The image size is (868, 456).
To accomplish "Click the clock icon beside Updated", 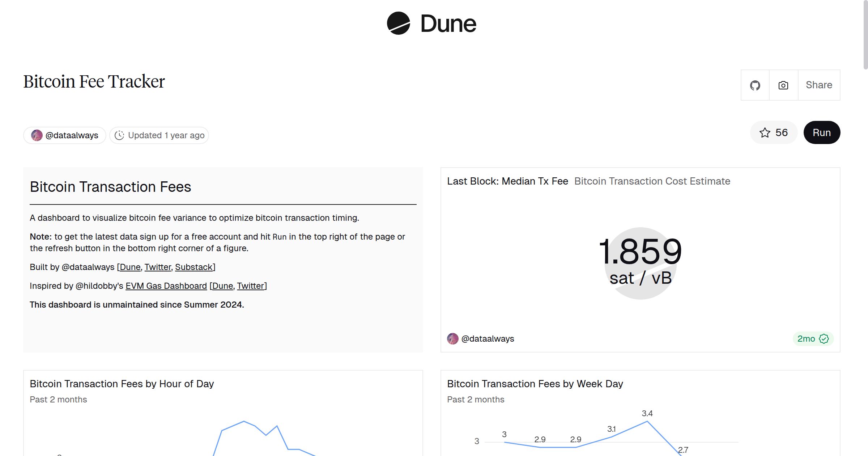I will pos(119,135).
